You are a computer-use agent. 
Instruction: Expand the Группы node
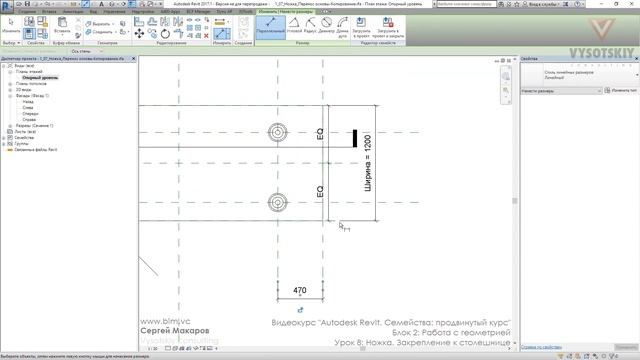4,144
